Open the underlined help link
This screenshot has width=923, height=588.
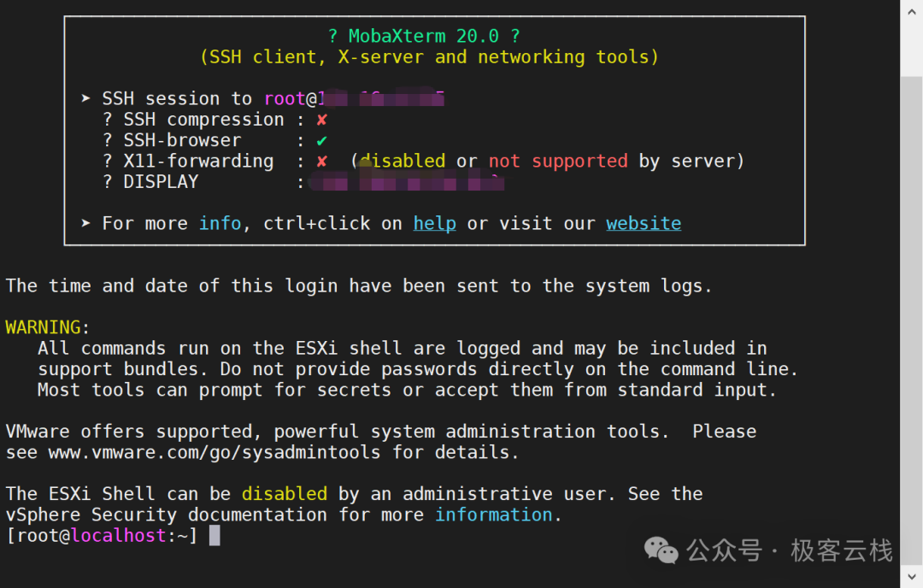pos(434,223)
